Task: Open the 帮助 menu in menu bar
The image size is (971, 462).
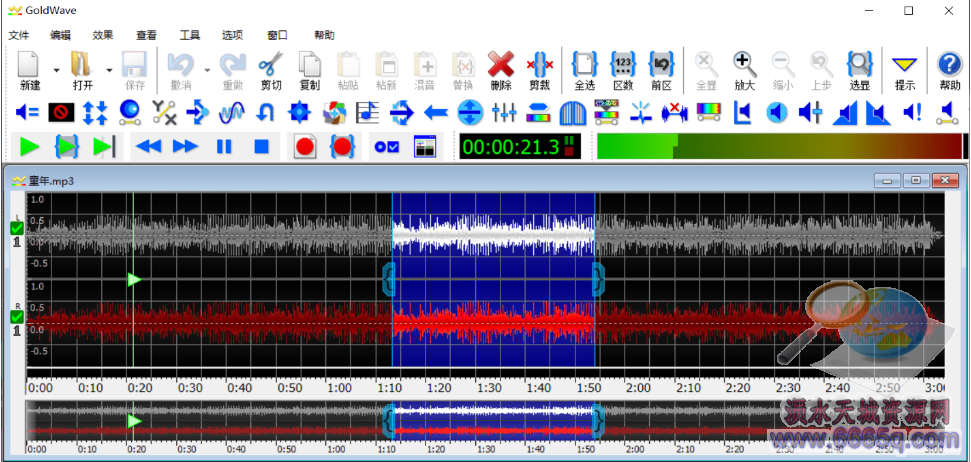Action: tap(324, 35)
